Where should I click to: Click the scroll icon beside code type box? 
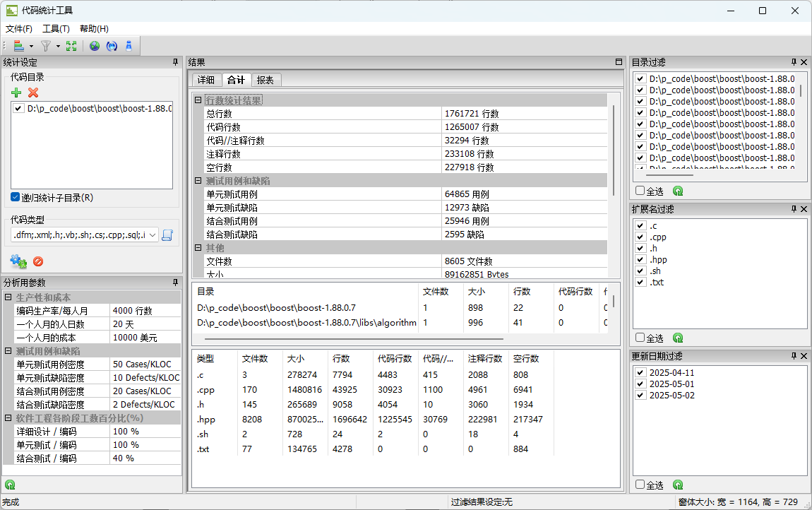point(167,235)
